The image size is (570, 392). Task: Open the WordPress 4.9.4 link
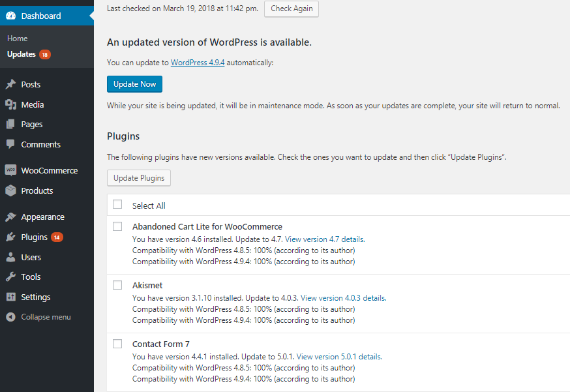coord(198,63)
